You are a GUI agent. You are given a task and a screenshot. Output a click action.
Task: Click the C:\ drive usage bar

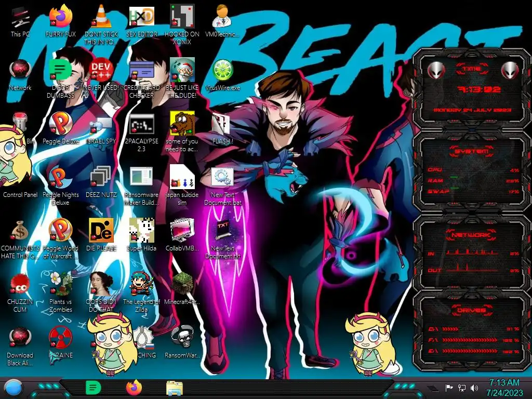[474, 329]
